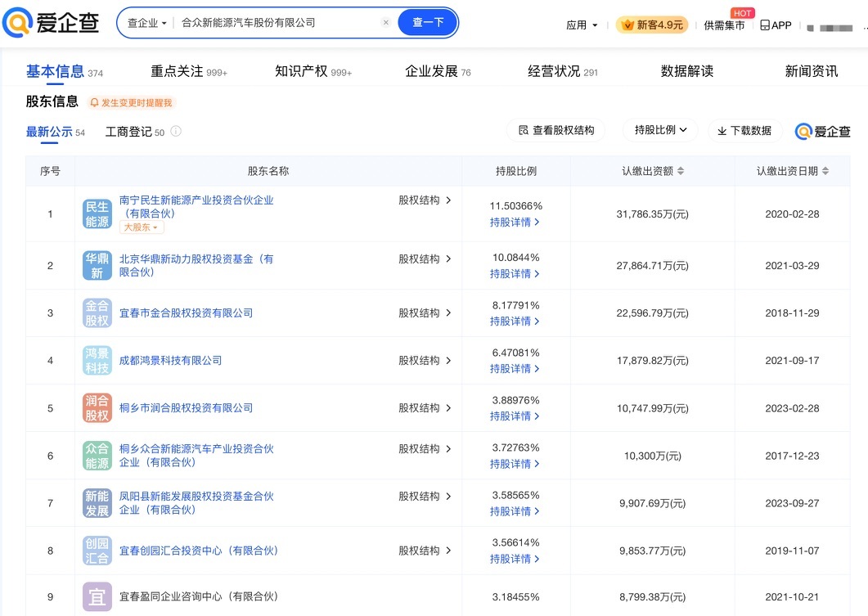Click the 润合股权 company logo
This screenshot has height=616, width=868.
pyautogui.click(x=97, y=408)
